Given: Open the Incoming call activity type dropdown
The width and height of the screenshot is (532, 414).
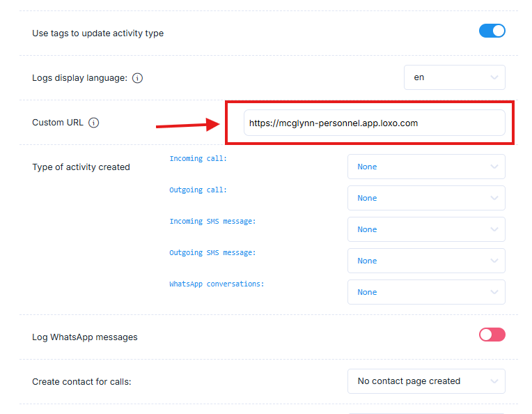Looking at the screenshot, I should (x=426, y=167).
